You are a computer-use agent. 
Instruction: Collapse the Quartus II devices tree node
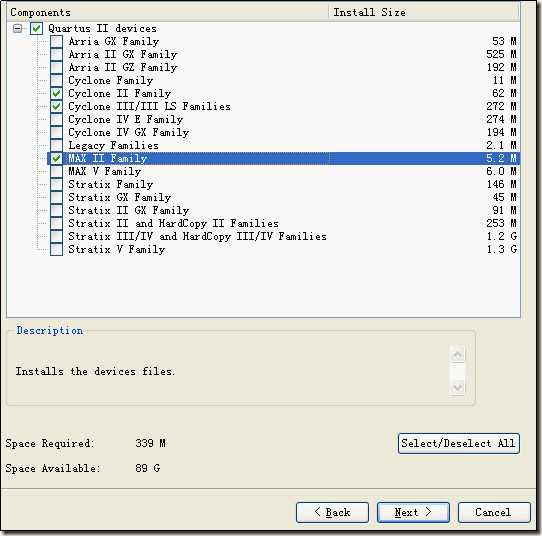[18, 28]
